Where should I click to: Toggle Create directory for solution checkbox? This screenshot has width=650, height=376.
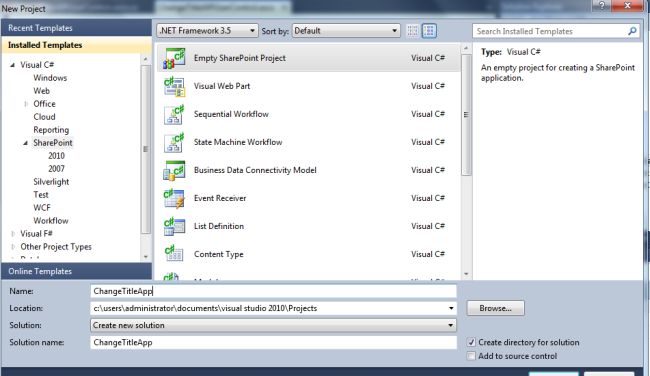[471, 342]
